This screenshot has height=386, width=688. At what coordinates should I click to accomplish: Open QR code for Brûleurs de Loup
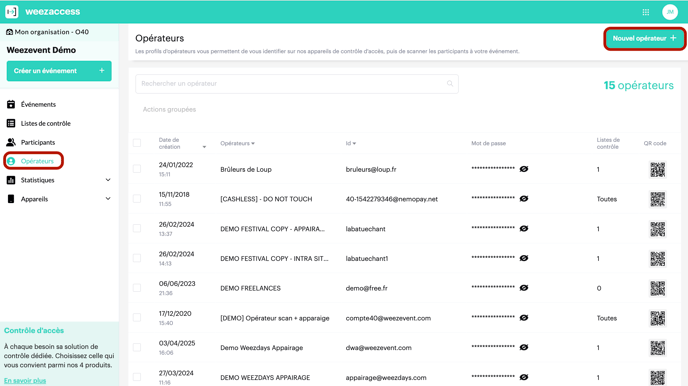[657, 169]
